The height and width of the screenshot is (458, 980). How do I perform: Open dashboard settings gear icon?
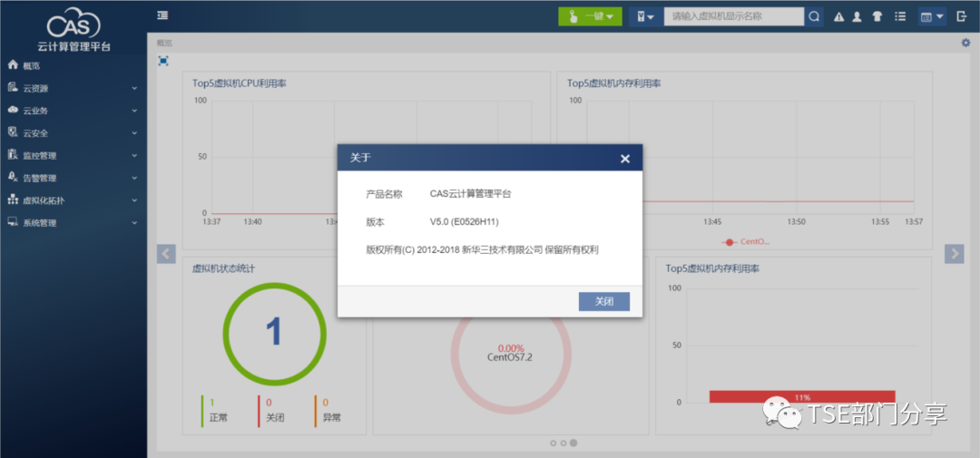pyautogui.click(x=965, y=43)
